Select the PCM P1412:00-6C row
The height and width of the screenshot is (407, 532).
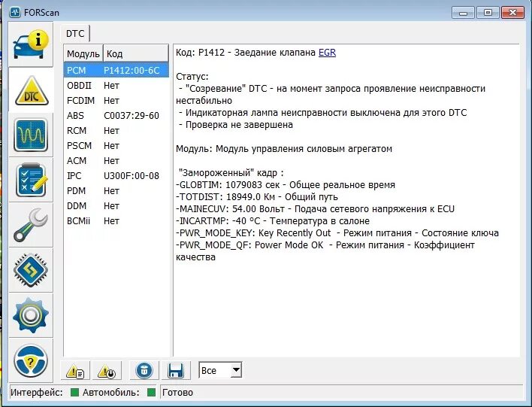pos(116,70)
